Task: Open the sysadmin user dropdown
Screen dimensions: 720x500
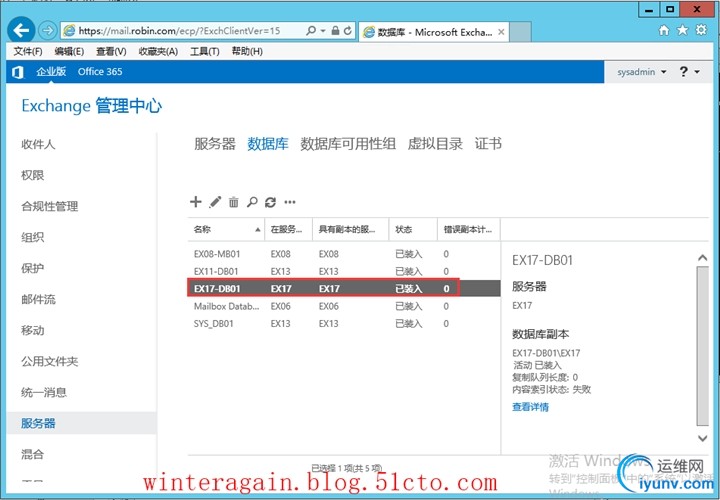Action: point(641,72)
